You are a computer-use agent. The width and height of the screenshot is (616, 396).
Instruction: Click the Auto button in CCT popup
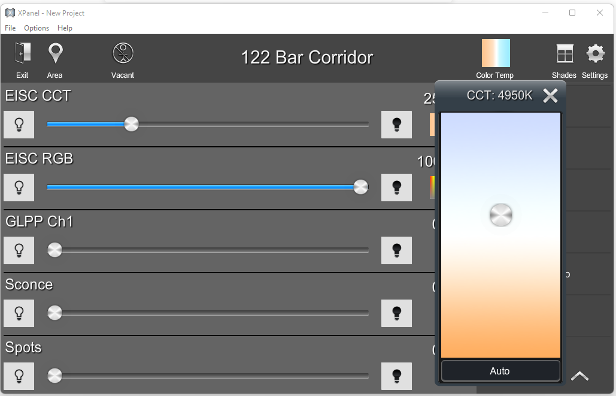click(500, 371)
